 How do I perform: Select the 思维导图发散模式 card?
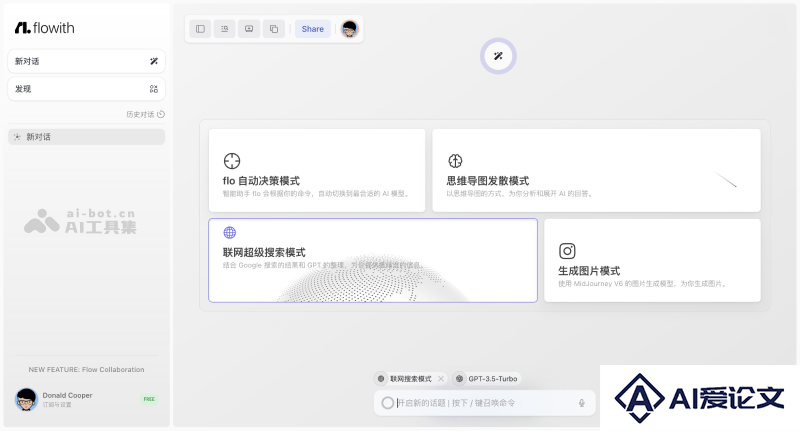tap(596, 170)
